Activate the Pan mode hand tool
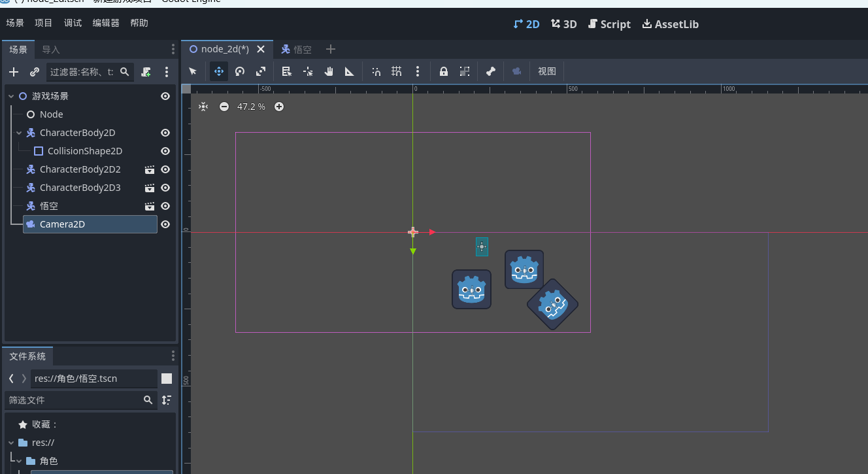The width and height of the screenshot is (868, 474). pos(329,71)
